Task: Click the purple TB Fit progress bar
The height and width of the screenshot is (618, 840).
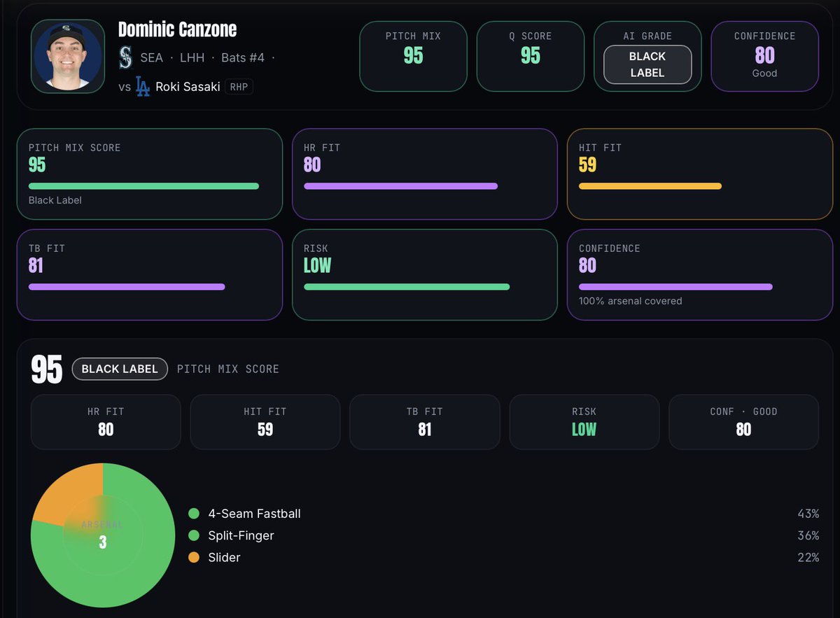Action: click(x=127, y=287)
